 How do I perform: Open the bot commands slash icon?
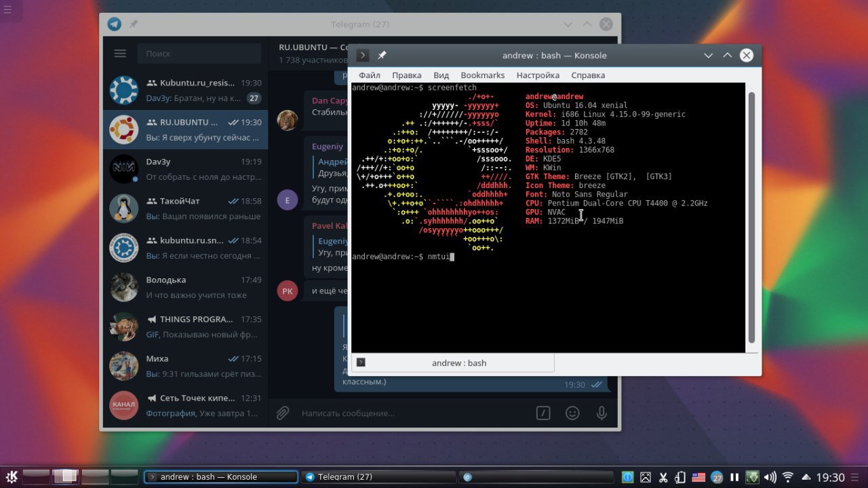[542, 413]
